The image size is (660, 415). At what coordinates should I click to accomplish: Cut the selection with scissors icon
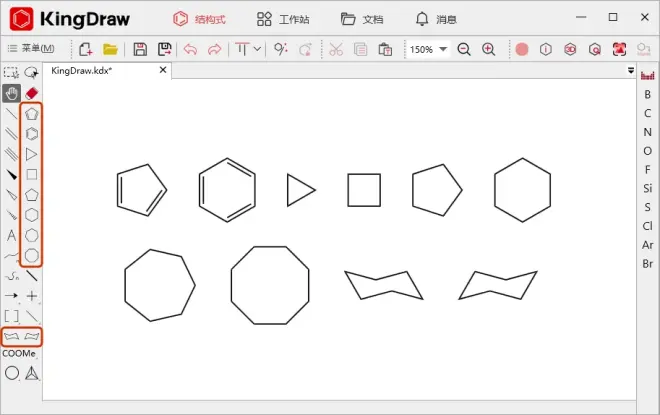click(x=336, y=49)
